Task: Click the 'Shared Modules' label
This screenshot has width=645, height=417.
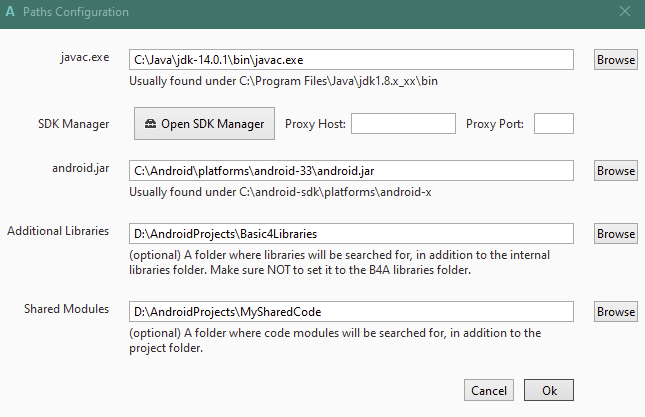Action: 66,309
